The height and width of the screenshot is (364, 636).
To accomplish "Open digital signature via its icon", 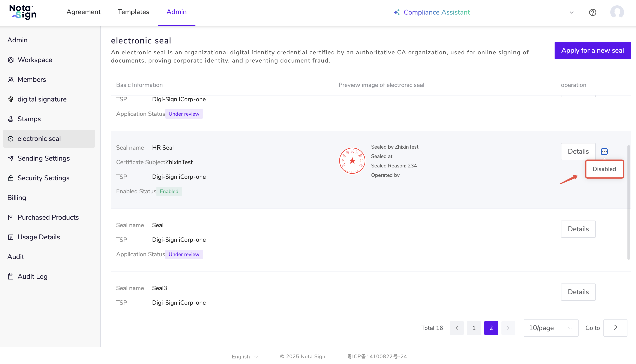I will tap(10, 99).
